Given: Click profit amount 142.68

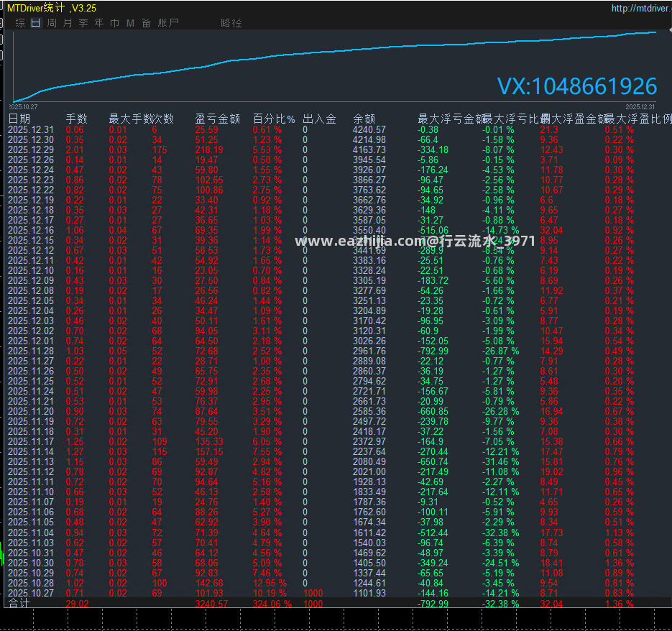Looking at the screenshot, I should tap(209, 584).
